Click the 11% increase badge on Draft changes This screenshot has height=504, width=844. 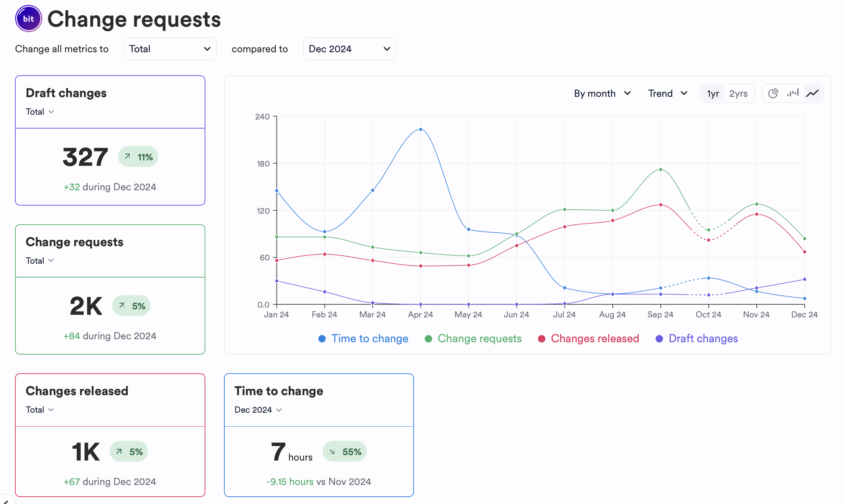138,157
